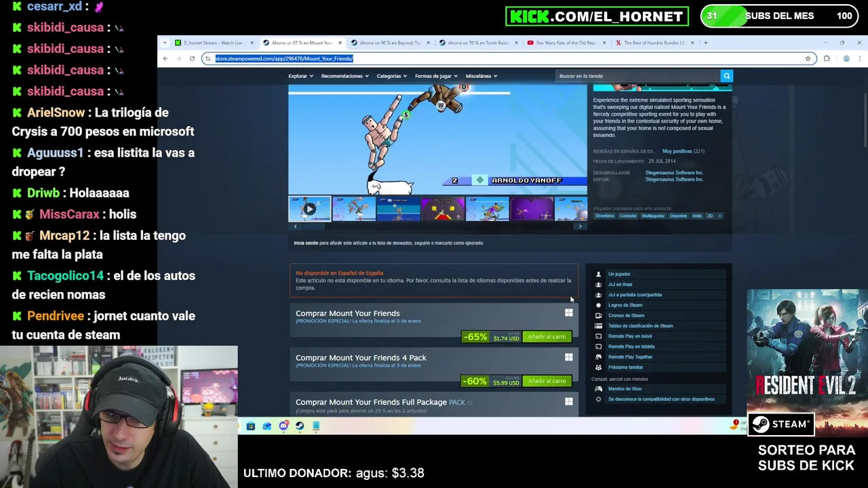Switch to the Star Wars YouTube tab
The height and width of the screenshot is (488, 868).
click(566, 43)
